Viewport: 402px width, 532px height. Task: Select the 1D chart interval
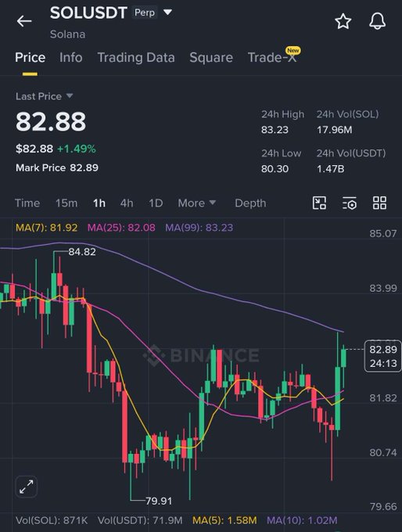156,203
